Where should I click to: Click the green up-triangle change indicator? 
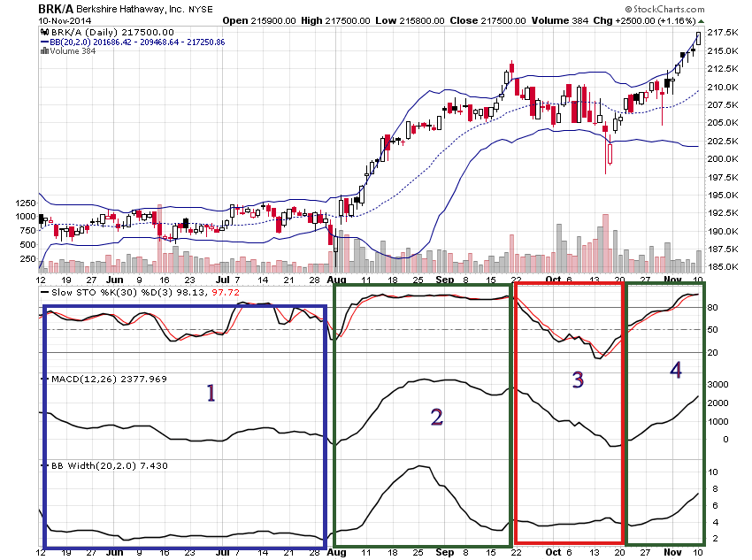[702, 21]
